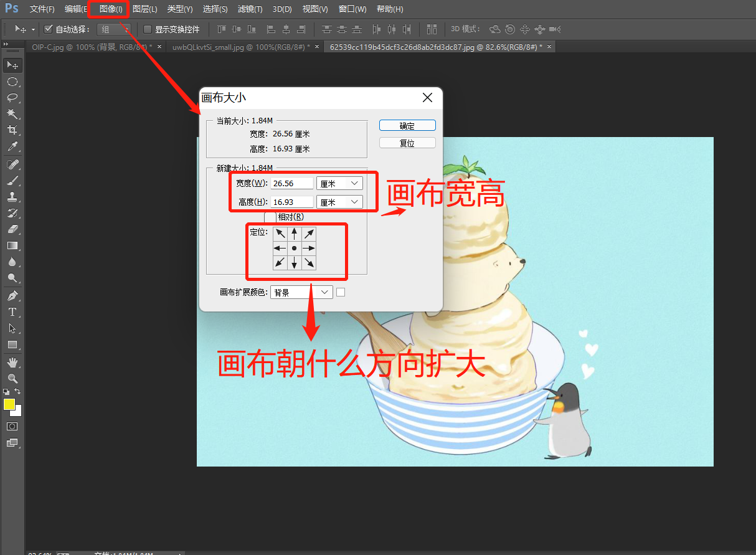Select the Pen tool
The height and width of the screenshot is (555, 756).
(12, 296)
